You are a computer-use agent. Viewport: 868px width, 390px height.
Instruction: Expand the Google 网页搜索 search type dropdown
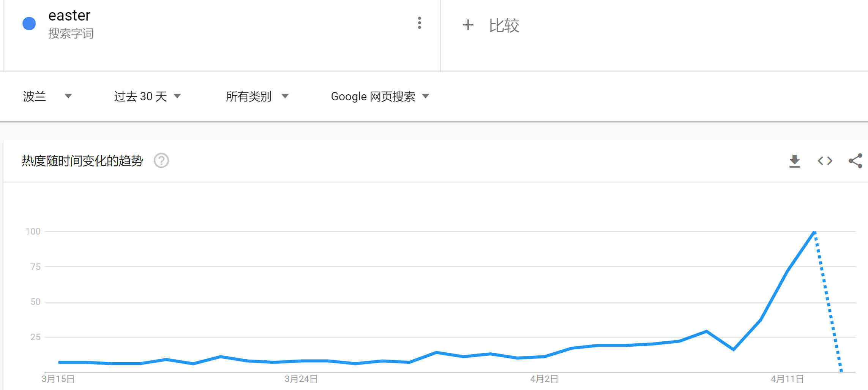point(380,96)
